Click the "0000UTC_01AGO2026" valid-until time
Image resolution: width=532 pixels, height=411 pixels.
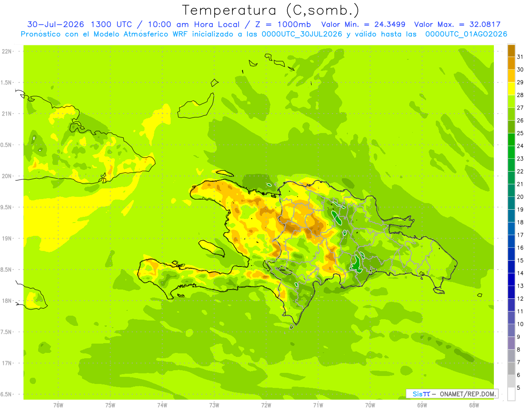point(466,34)
